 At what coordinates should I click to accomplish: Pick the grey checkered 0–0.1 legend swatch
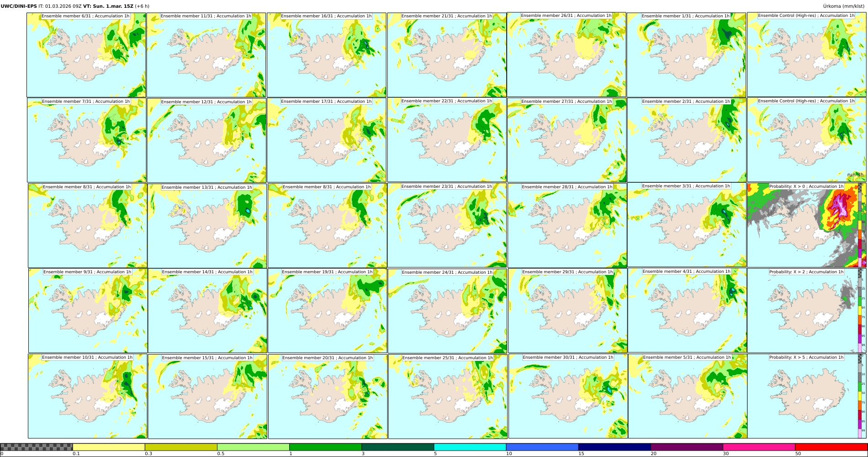pos(37,447)
